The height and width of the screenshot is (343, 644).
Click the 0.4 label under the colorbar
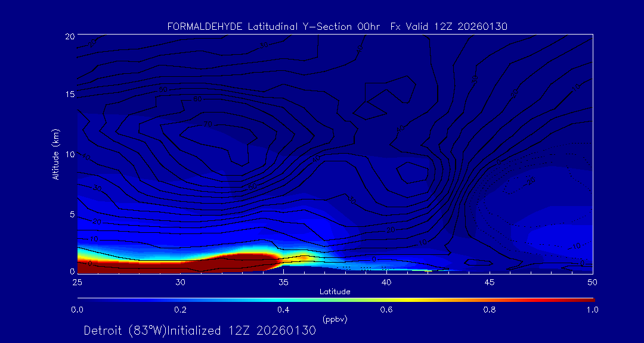click(283, 310)
